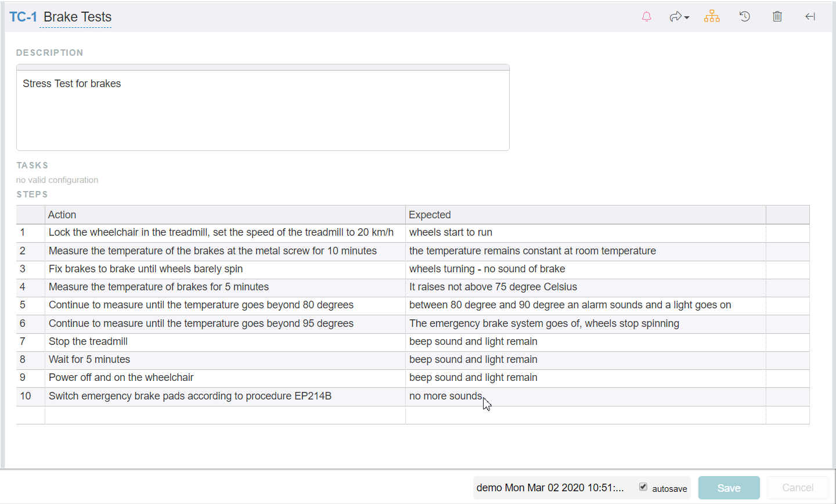
Task: Delete the item with the trash icon
Action: (x=777, y=17)
